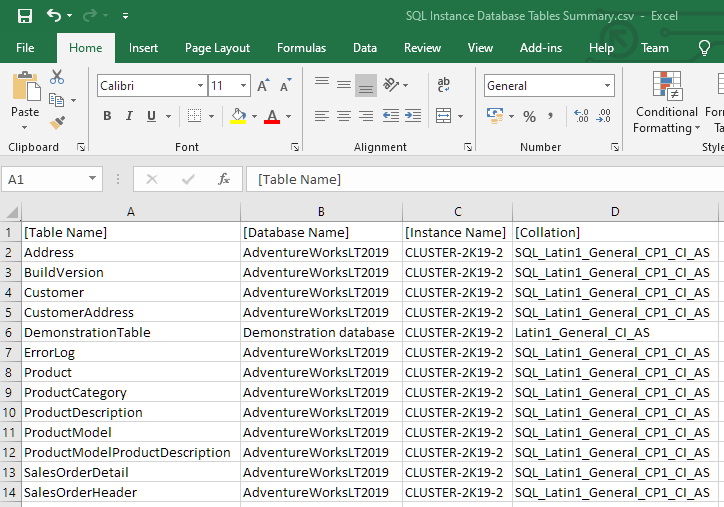This screenshot has width=724, height=507.
Task: Click Increase Indent icon
Action: [413, 116]
